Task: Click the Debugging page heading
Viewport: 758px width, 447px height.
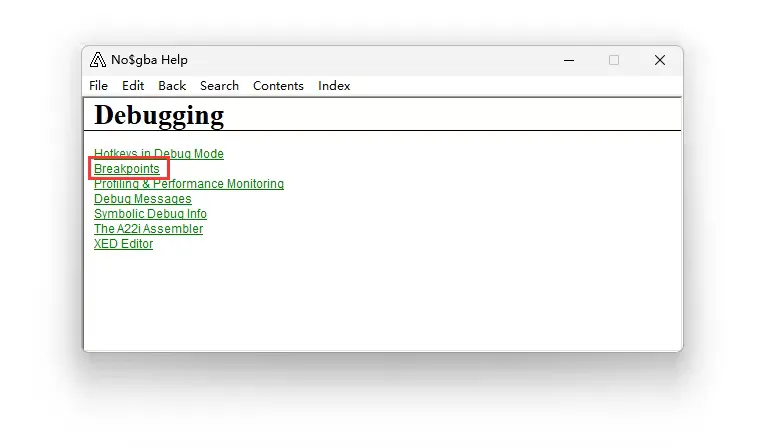Action: 159,115
